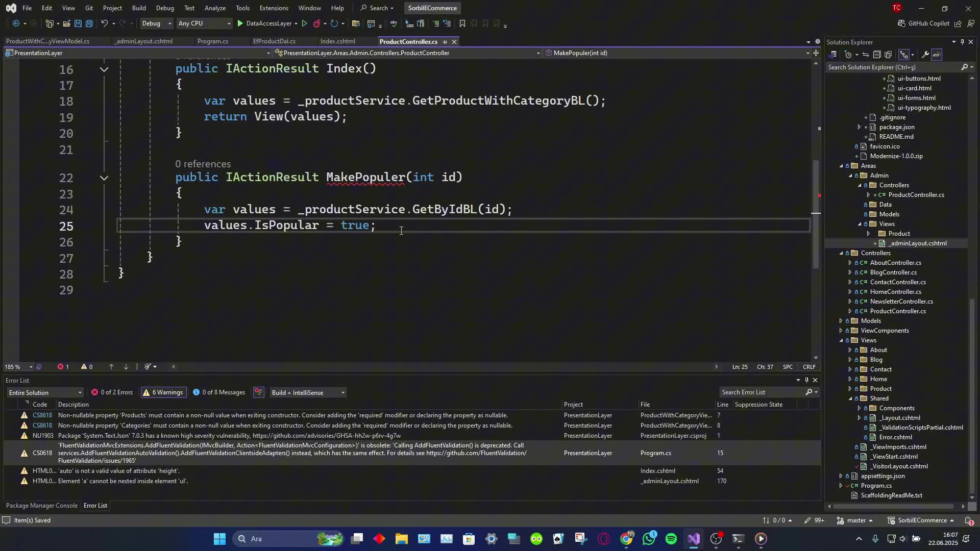Image resolution: width=980 pixels, height=551 pixels.
Task: Click the NU1903 warning code link
Action: [43, 436]
